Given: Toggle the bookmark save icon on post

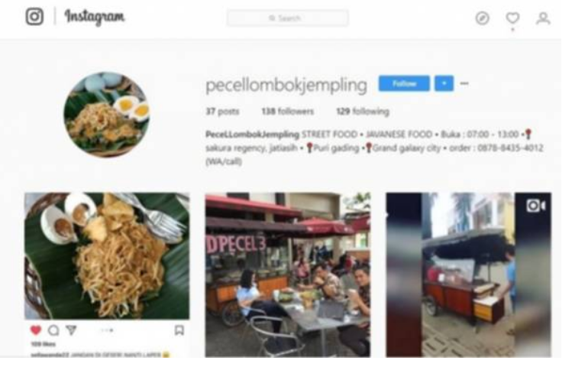Looking at the screenshot, I should tap(179, 330).
